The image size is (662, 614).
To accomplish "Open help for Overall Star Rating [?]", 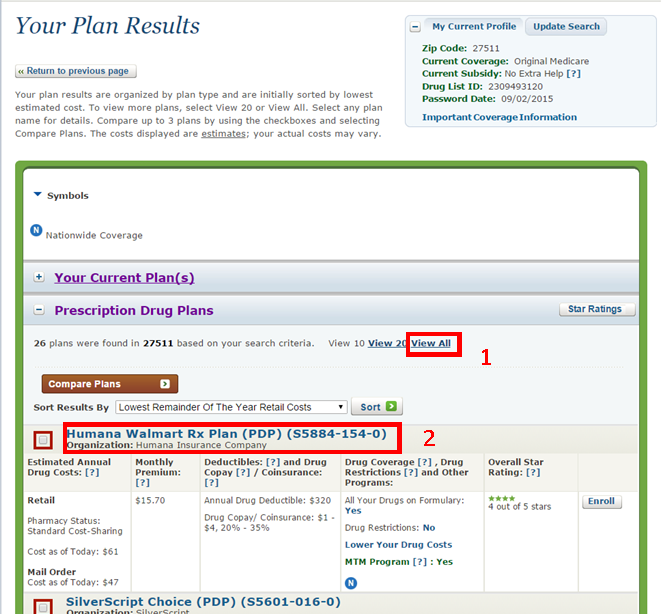I will coord(533,472).
